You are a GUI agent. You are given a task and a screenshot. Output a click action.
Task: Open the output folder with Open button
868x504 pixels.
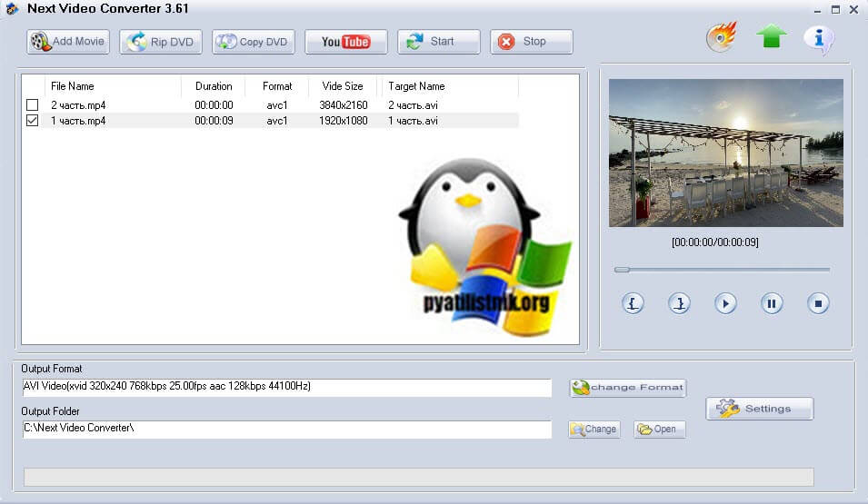tap(659, 430)
